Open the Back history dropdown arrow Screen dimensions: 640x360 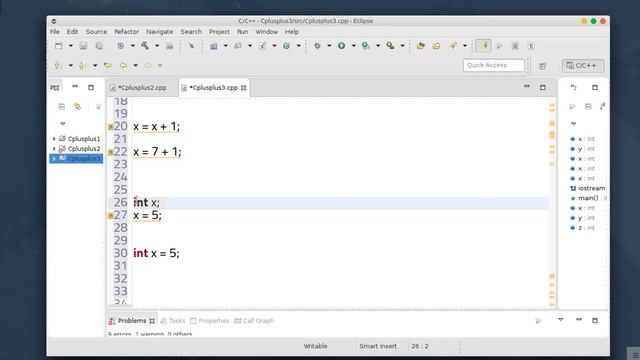pos(135,65)
